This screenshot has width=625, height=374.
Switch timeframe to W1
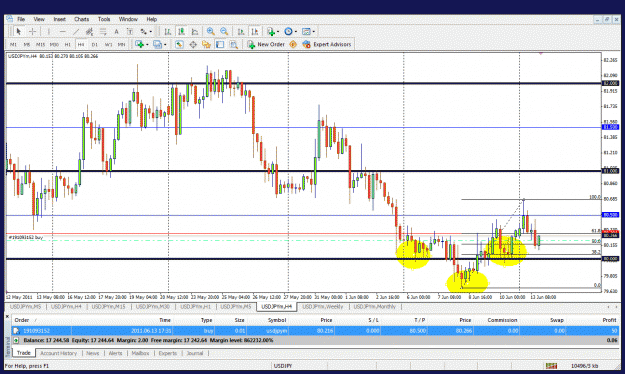tap(108, 45)
